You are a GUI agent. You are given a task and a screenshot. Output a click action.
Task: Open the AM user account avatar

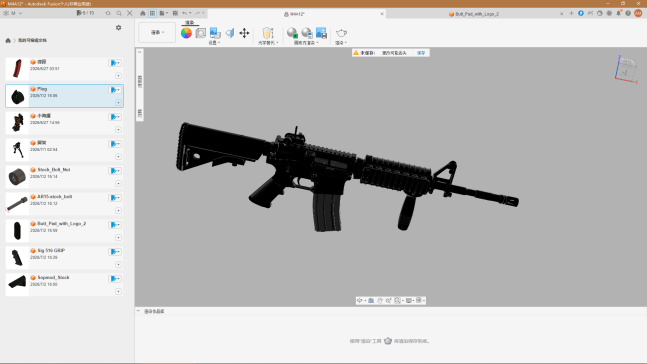point(638,13)
